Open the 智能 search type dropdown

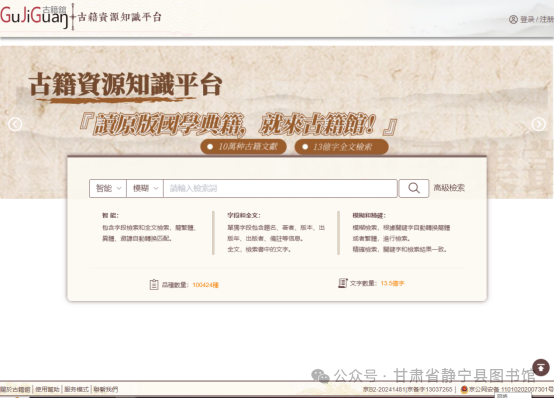tap(108, 188)
